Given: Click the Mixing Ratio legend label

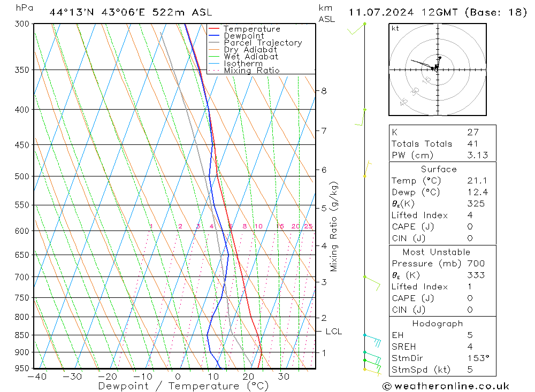Looking at the screenshot, I should tap(251, 71).
